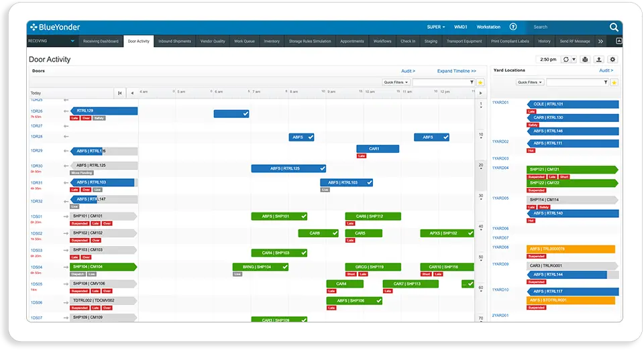Click the TDTRL002 | TDCMV002 door bar
The height and width of the screenshot is (362, 644).
[x=103, y=300]
